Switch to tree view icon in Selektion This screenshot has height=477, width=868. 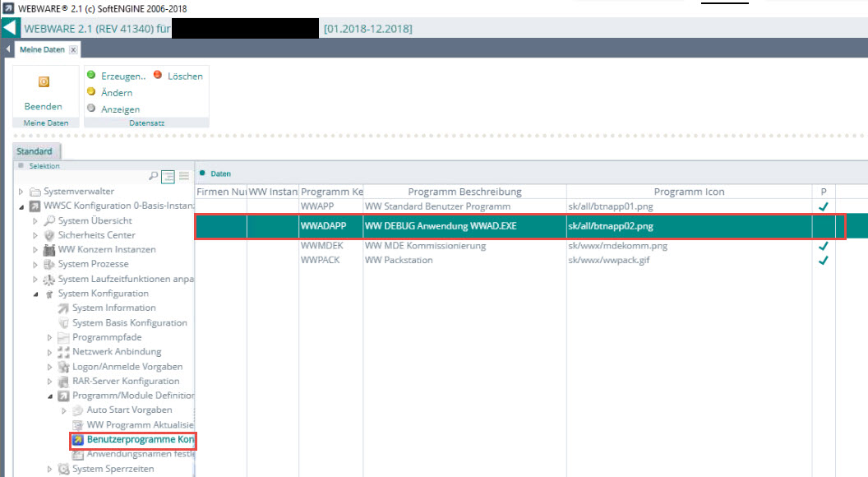[168, 175]
